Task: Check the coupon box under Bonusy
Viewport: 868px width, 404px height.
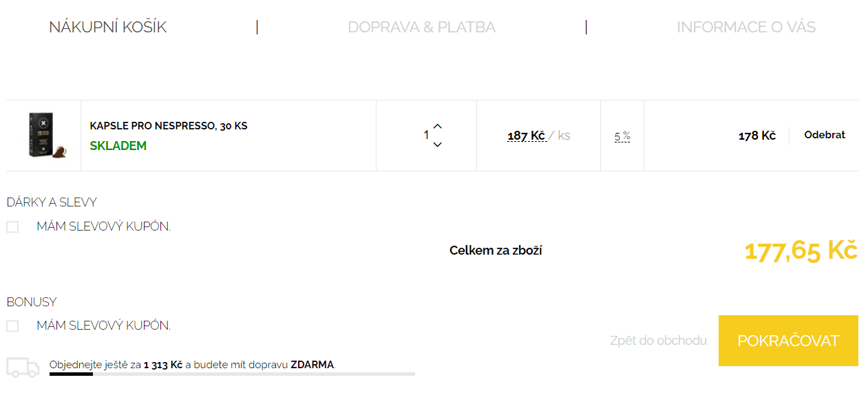Action: 12,326
